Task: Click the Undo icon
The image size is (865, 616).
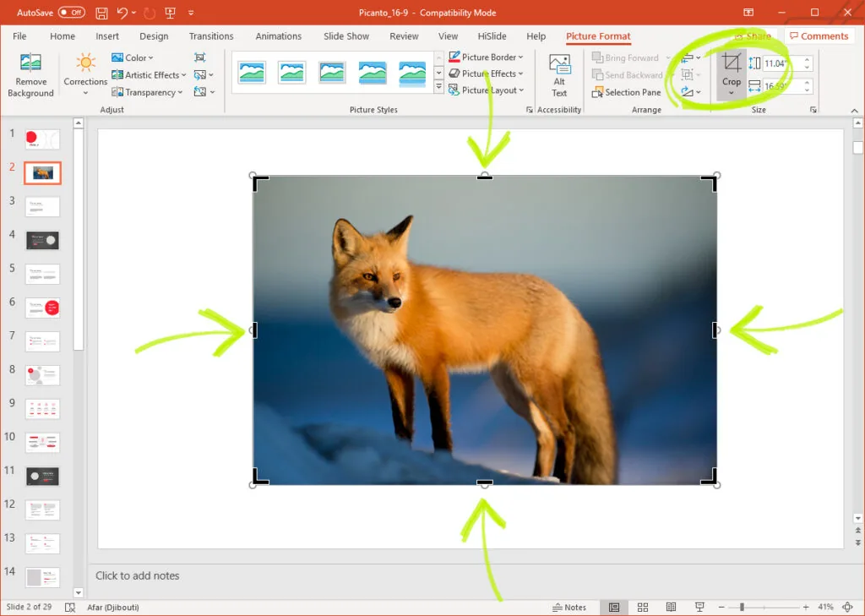Action: coord(122,13)
